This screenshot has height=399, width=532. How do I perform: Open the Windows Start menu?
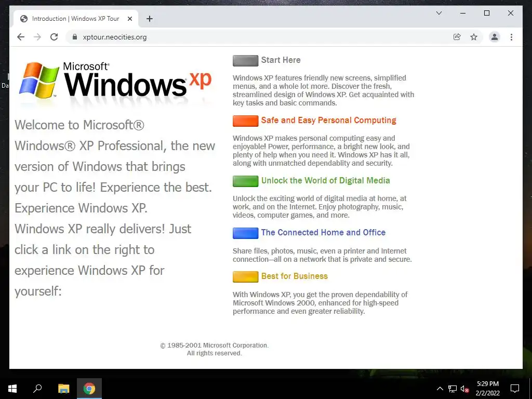click(x=12, y=388)
